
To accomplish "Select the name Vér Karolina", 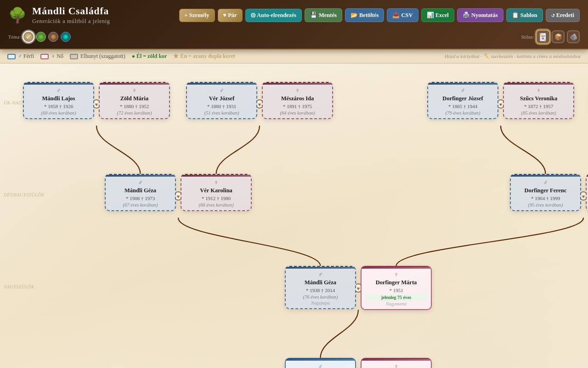I will click(x=216, y=190).
